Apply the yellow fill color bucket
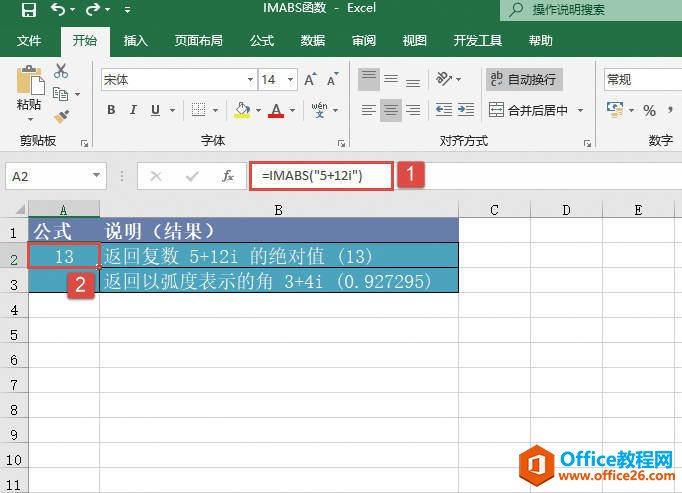The image size is (682, 493). [x=242, y=110]
